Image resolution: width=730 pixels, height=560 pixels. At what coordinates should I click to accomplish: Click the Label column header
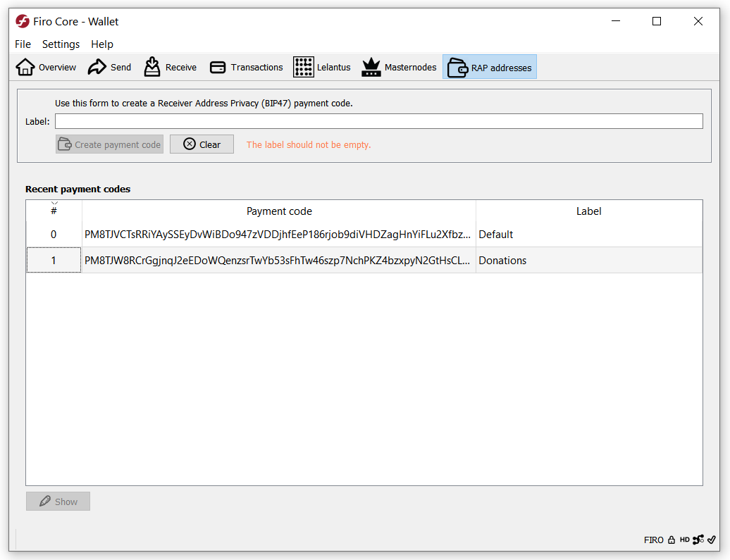589,211
